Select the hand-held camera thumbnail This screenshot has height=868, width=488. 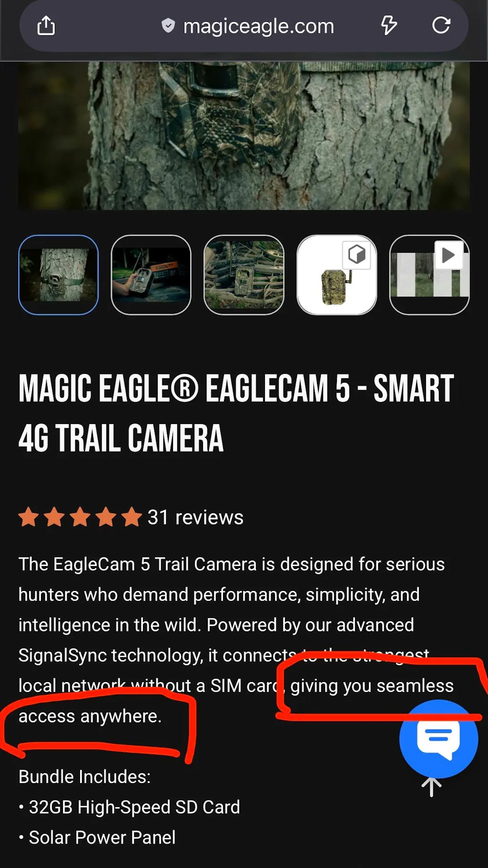click(151, 275)
